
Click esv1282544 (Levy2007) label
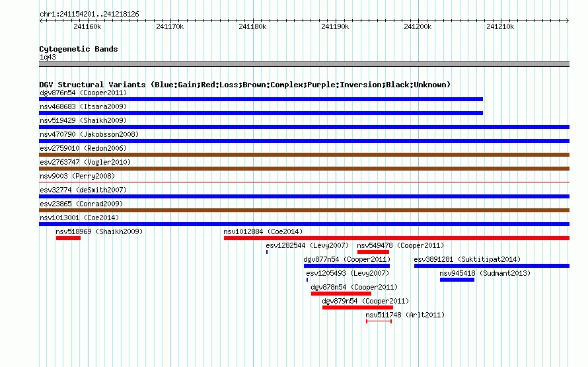pos(307,245)
